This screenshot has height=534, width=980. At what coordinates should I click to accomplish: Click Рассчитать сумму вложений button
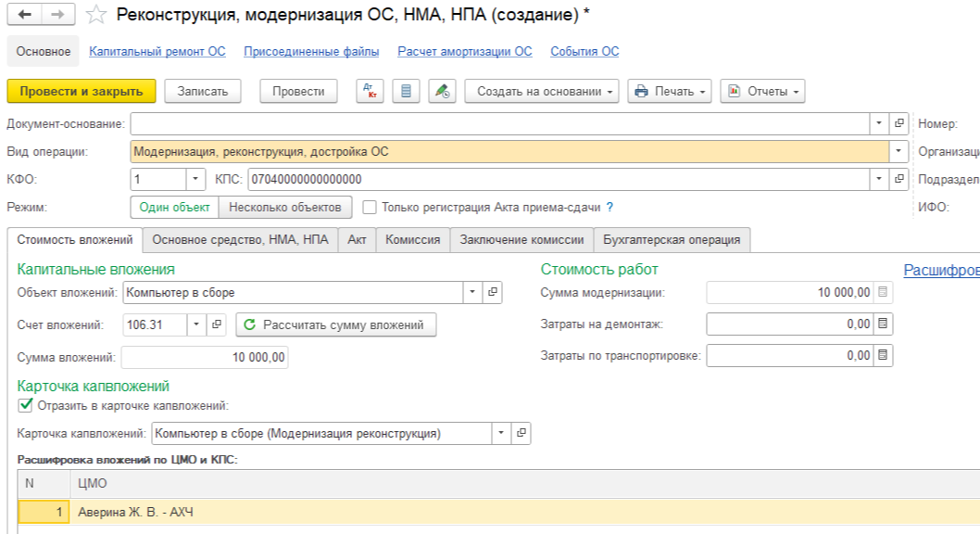point(335,324)
